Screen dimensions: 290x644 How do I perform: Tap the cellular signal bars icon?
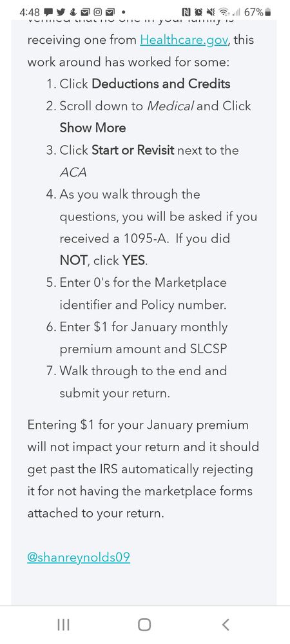(237, 12)
